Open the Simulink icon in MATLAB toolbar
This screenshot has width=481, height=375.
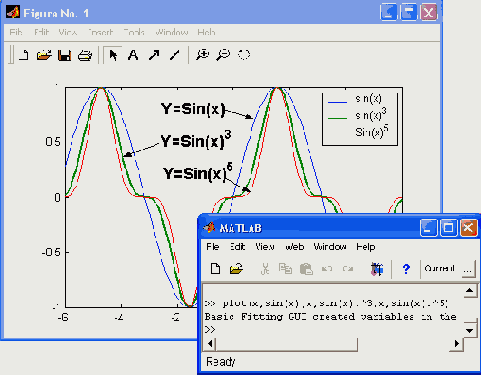click(x=377, y=269)
